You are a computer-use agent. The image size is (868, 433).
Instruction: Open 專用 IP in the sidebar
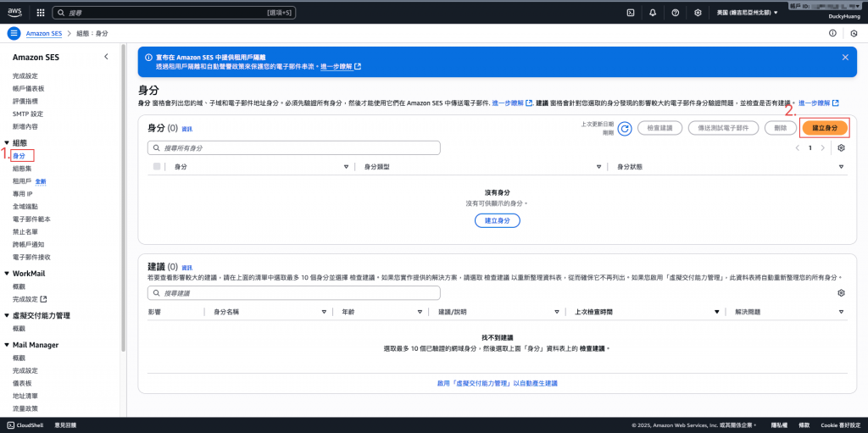22,194
